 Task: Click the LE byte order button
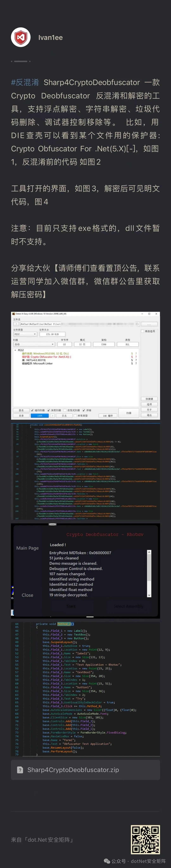pyautogui.click(x=64, y=344)
